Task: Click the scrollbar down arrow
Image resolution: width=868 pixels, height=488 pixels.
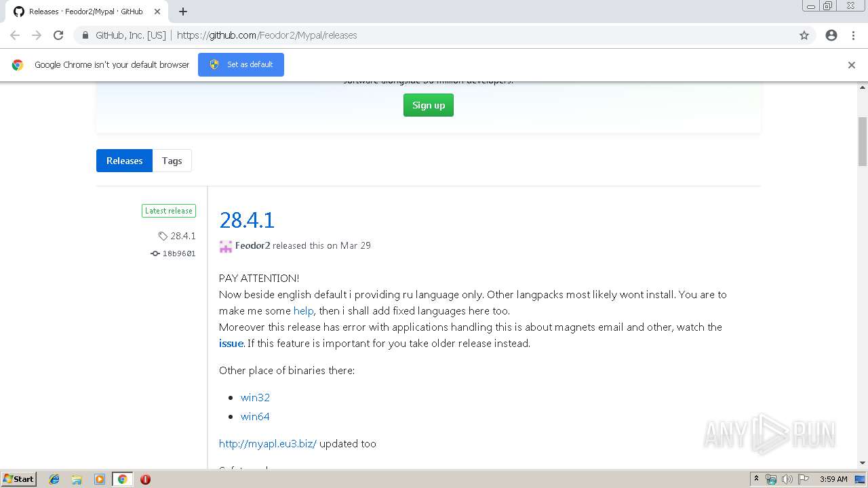Action: click(x=863, y=463)
